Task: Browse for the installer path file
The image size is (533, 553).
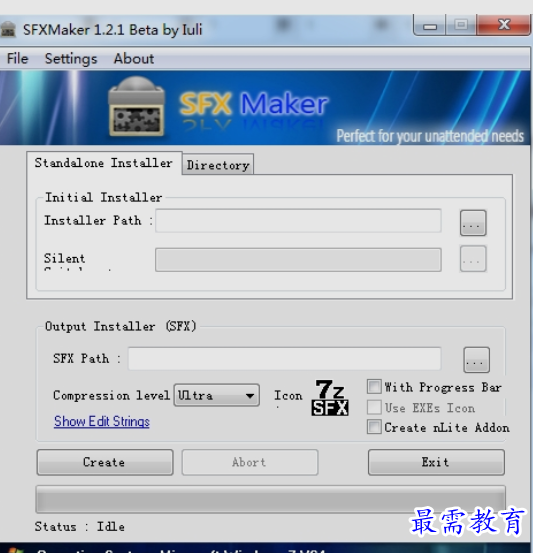Action: point(473,223)
